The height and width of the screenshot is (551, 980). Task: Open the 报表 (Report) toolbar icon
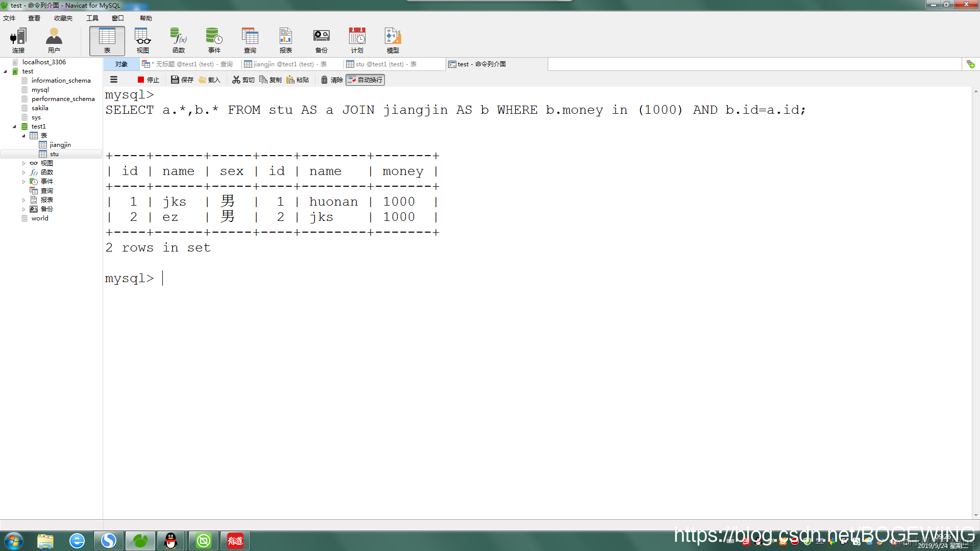(x=285, y=40)
